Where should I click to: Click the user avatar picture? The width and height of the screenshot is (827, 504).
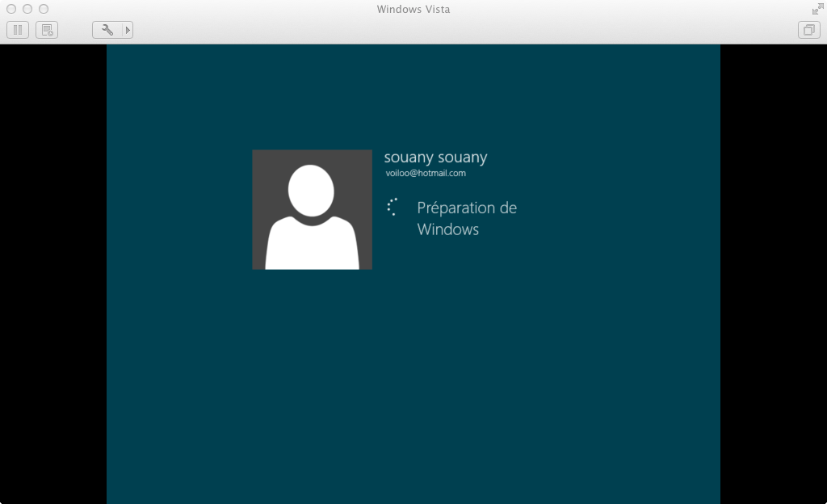pos(313,209)
